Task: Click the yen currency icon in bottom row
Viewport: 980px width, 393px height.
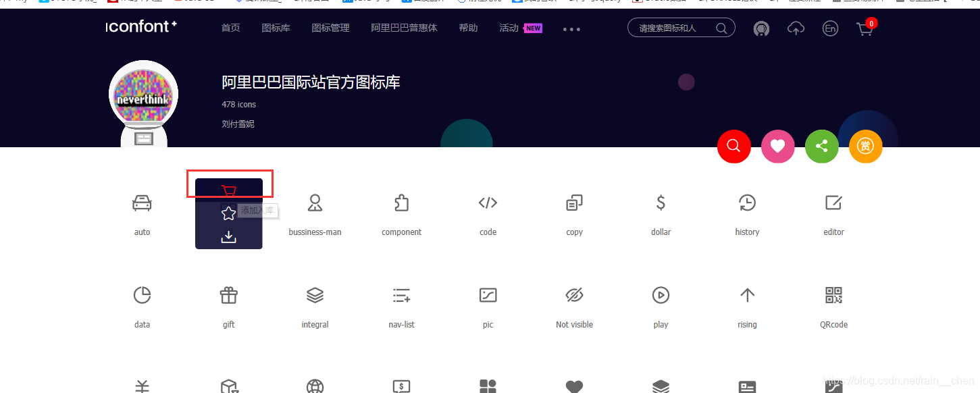Action: [x=142, y=386]
